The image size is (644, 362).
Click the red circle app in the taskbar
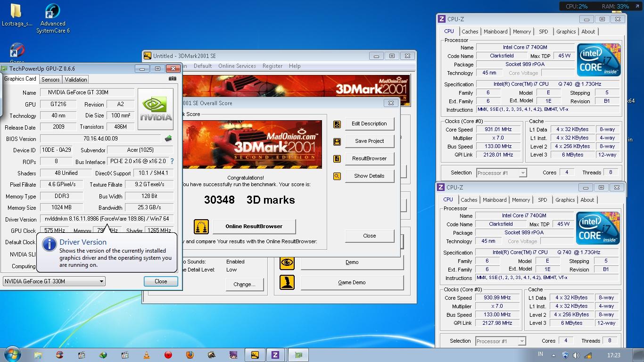(x=168, y=355)
